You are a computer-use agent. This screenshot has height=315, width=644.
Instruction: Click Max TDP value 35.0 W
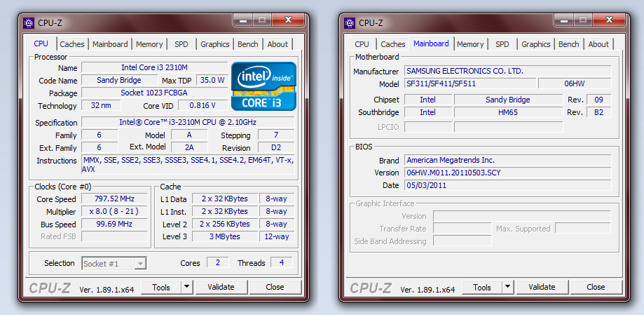click(212, 80)
